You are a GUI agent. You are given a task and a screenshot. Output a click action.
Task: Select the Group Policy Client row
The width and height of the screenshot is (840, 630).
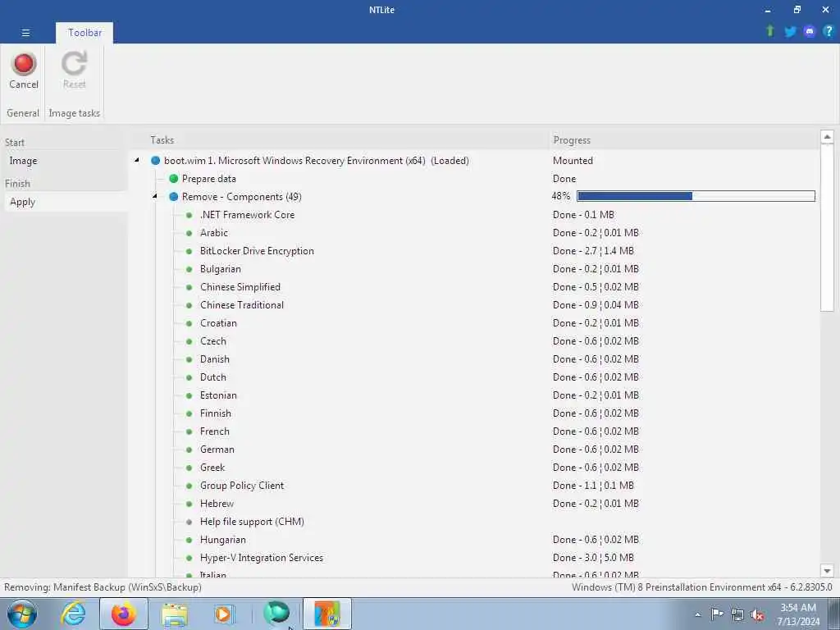pos(242,486)
